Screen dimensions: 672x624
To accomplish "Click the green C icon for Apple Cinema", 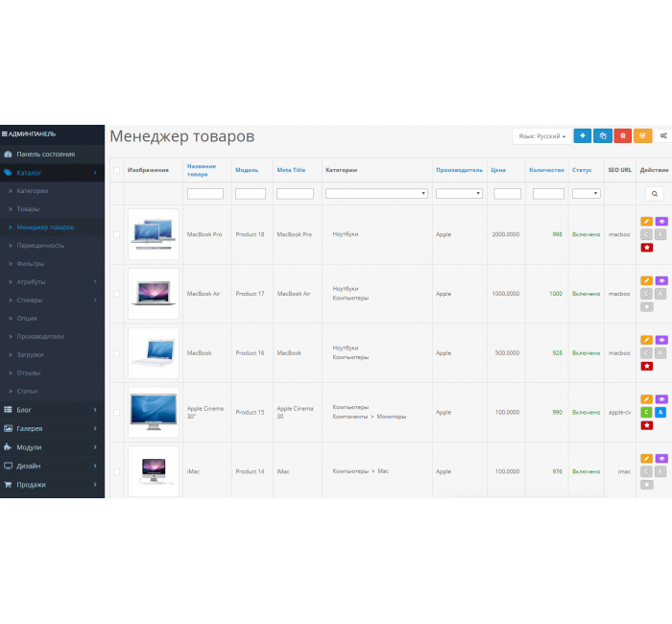I will pyautogui.click(x=646, y=412).
